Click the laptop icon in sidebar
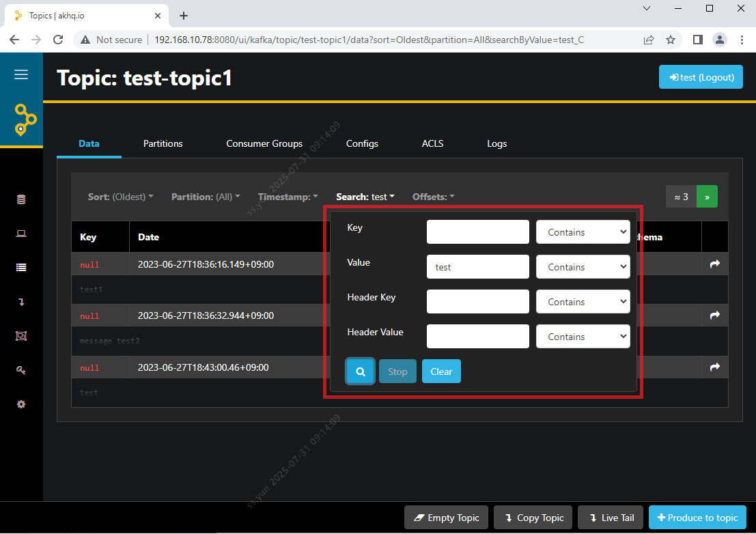The image size is (756, 534). coord(21,234)
